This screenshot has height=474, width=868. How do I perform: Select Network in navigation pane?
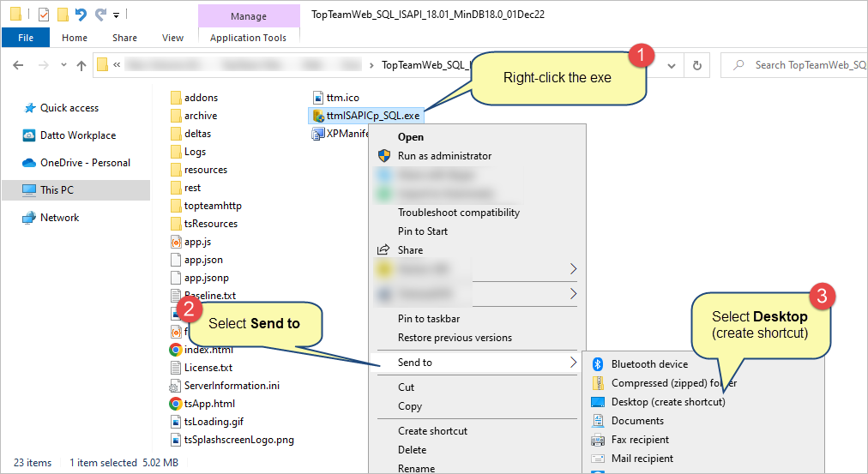click(59, 218)
